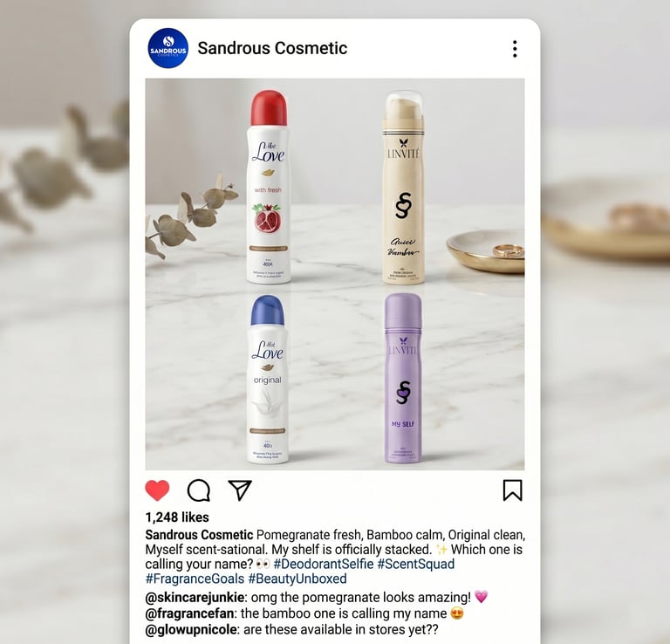Viewport: 670px width, 644px height.
Task: Open the #BeautyUnboxed hashtag
Action: (x=297, y=579)
